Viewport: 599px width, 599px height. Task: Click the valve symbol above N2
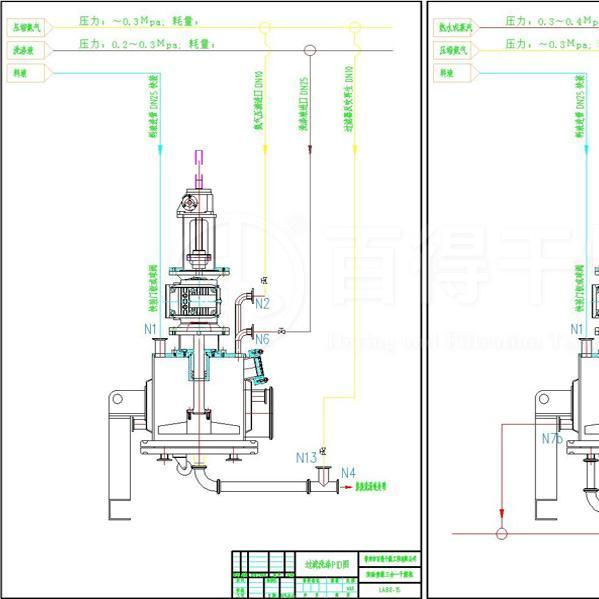pos(264,281)
